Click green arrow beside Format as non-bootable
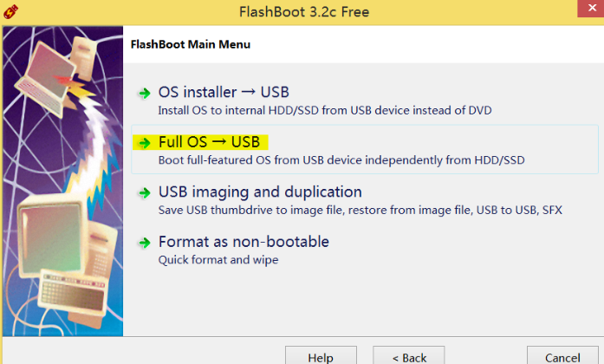The width and height of the screenshot is (604, 364). tap(145, 243)
